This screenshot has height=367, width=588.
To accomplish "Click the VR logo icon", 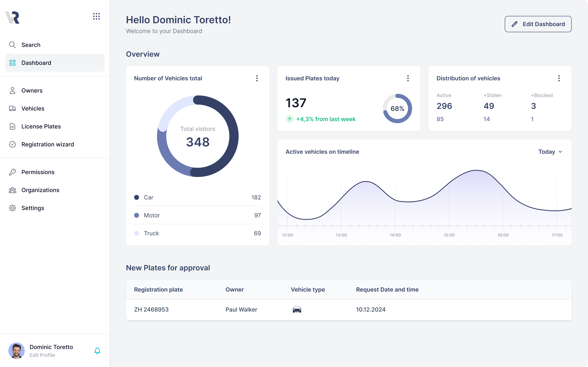I will click(12, 18).
